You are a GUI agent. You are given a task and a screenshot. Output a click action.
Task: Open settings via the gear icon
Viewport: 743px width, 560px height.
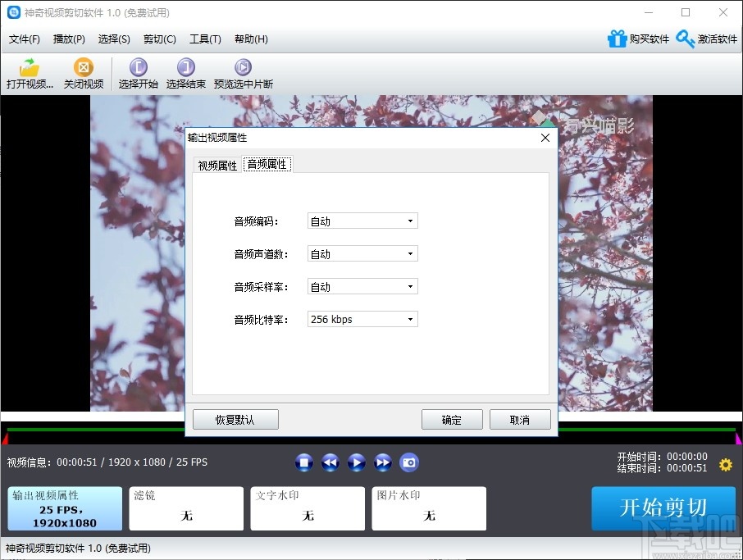pyautogui.click(x=725, y=465)
